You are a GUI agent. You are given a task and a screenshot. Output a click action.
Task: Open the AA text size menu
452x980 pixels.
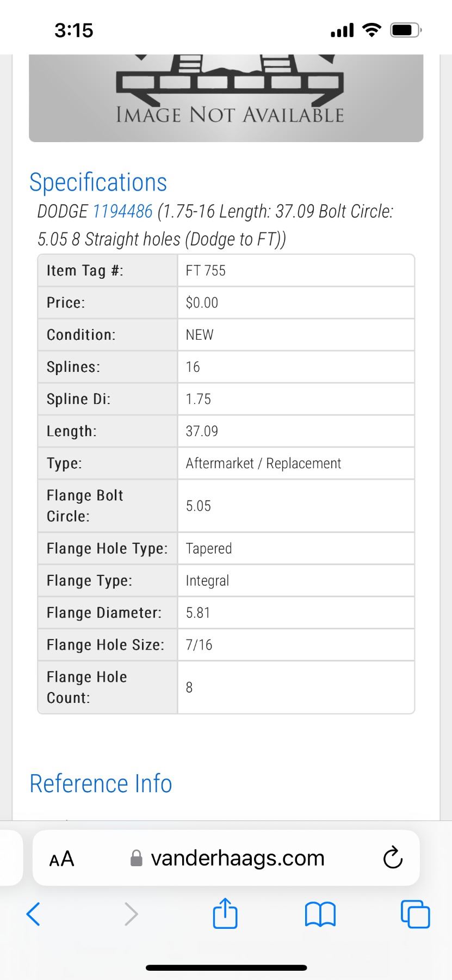[x=61, y=859]
